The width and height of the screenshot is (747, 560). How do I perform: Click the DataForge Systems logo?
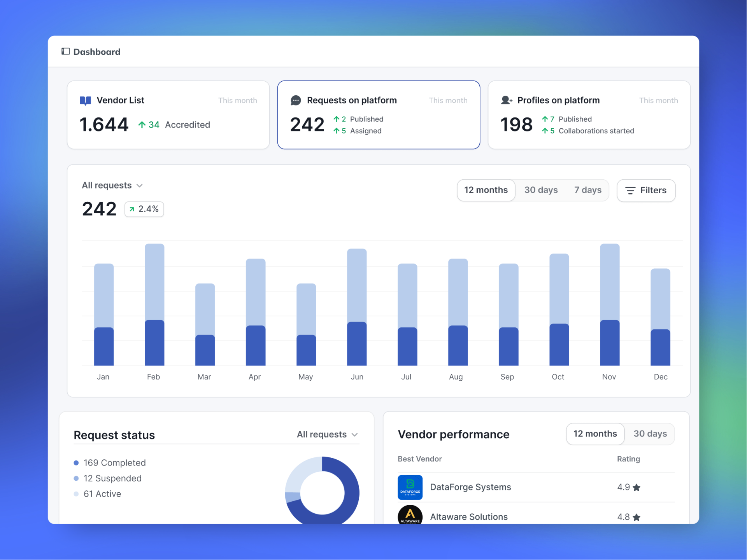pos(410,487)
